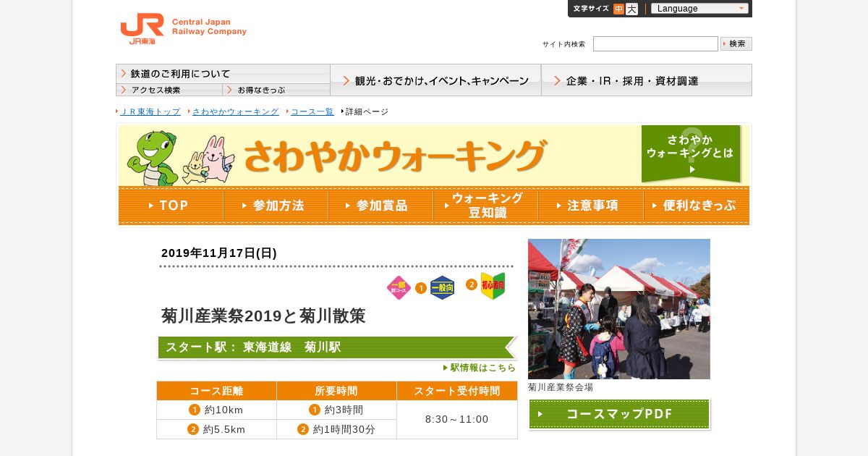Viewport: 868px width, 456px height.
Task: Select the 便利なきっぷ tab
Action: pyautogui.click(x=696, y=206)
